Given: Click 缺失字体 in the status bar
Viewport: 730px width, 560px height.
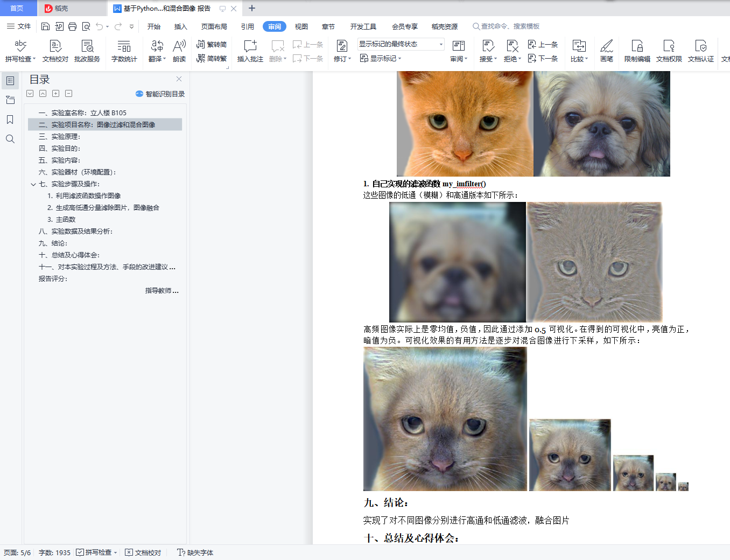Looking at the screenshot, I should 195,552.
